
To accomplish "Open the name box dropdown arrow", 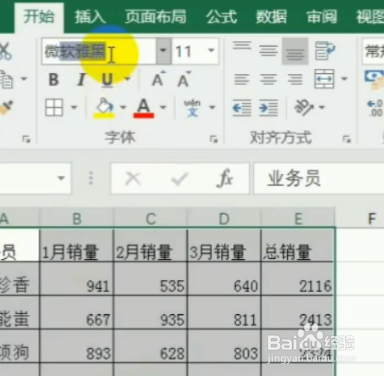I will tap(61, 178).
